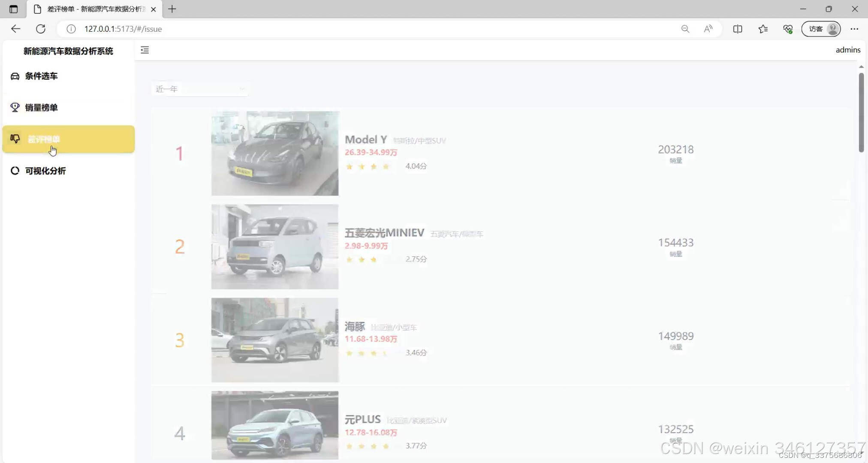
Task: Collapse sidebar with the menu fold icon
Action: [145, 50]
